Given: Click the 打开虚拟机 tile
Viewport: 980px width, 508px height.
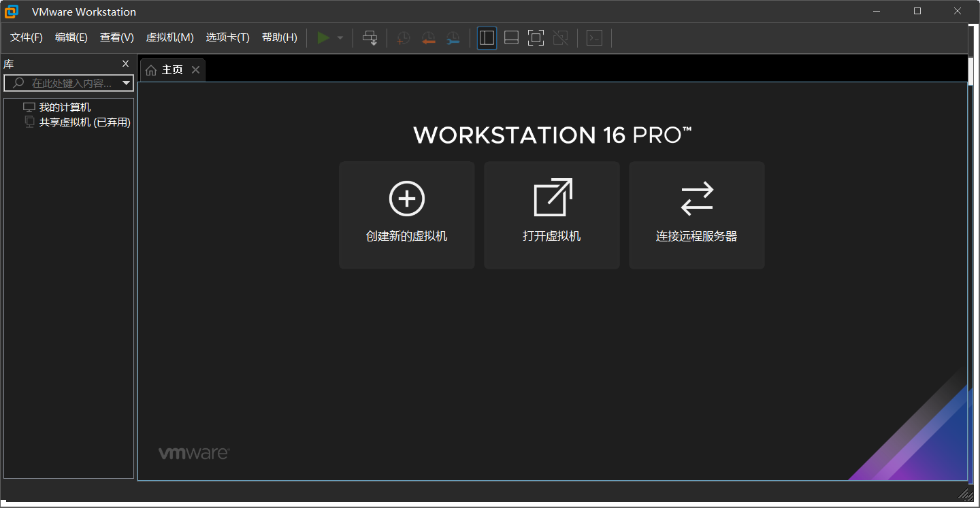Looking at the screenshot, I should 552,215.
